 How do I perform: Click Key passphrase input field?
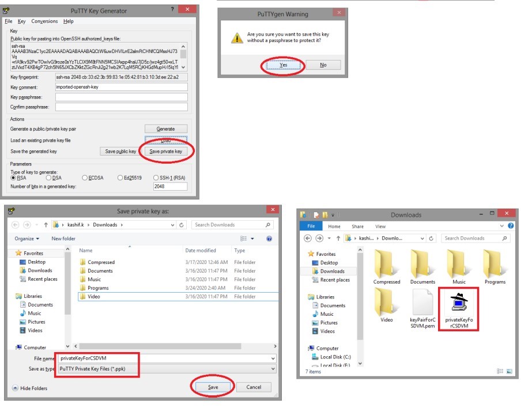(122, 97)
